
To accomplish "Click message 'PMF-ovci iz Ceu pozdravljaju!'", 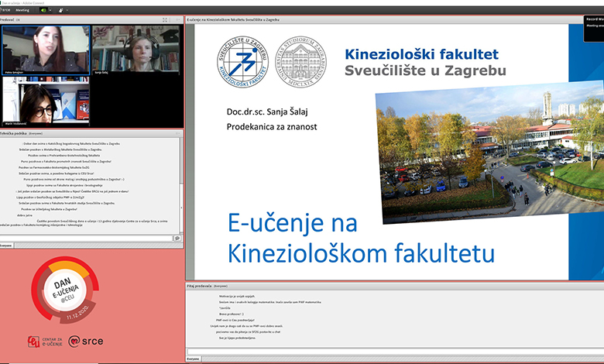I will point(235,320).
